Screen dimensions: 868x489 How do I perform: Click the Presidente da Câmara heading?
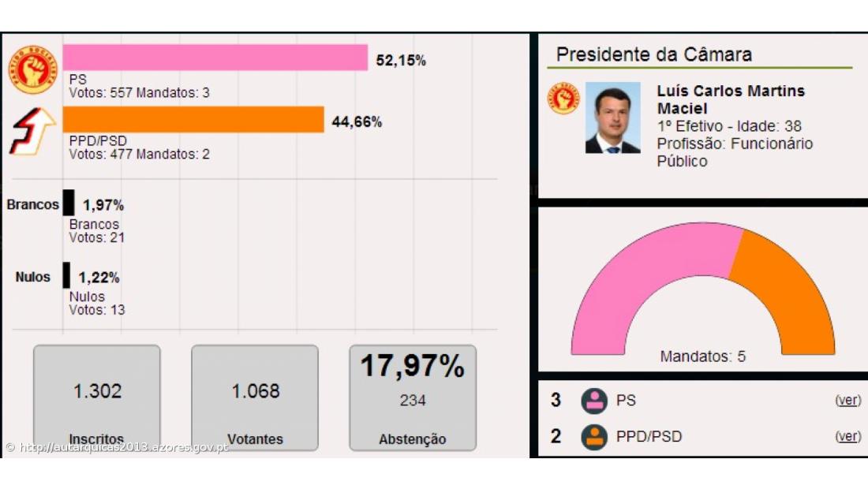tap(654, 55)
